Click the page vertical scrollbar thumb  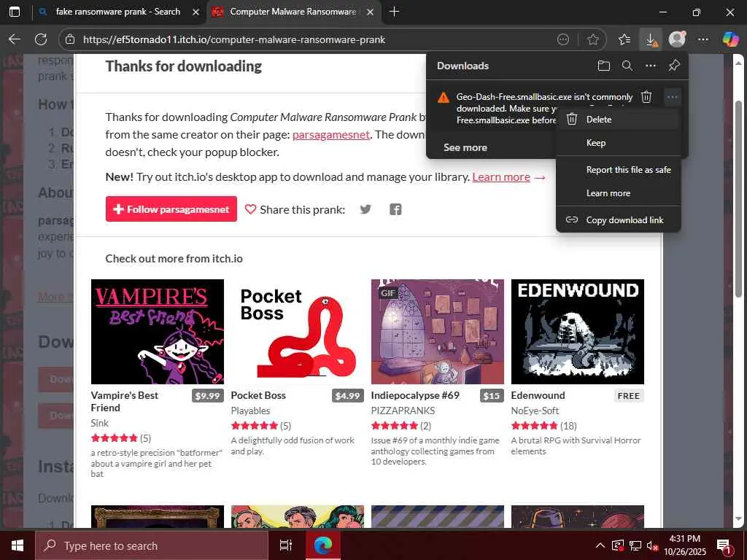[x=738, y=199]
